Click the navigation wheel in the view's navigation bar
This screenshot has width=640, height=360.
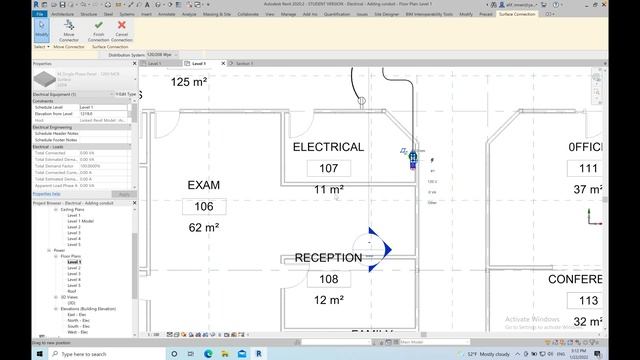pos(596,78)
